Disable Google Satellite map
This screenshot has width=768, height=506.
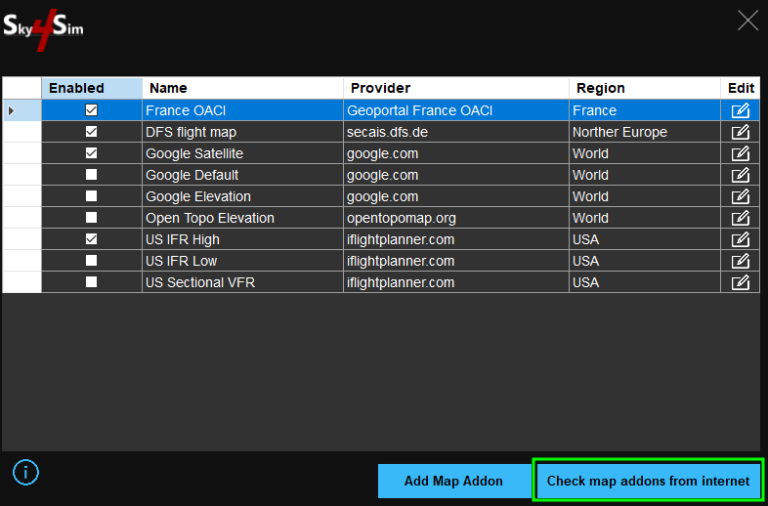click(91, 153)
